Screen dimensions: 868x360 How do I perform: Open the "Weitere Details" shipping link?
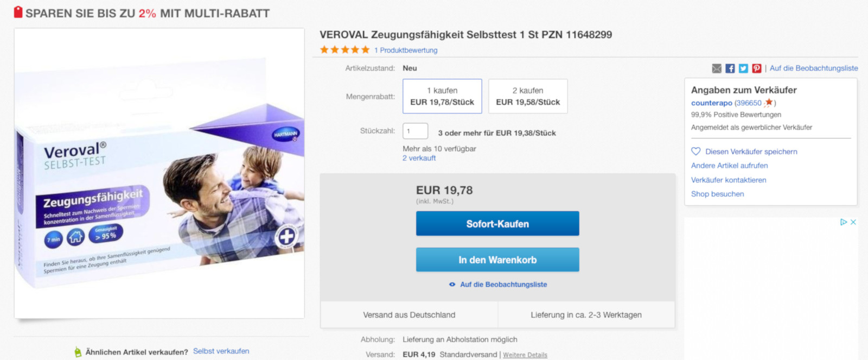525,355
